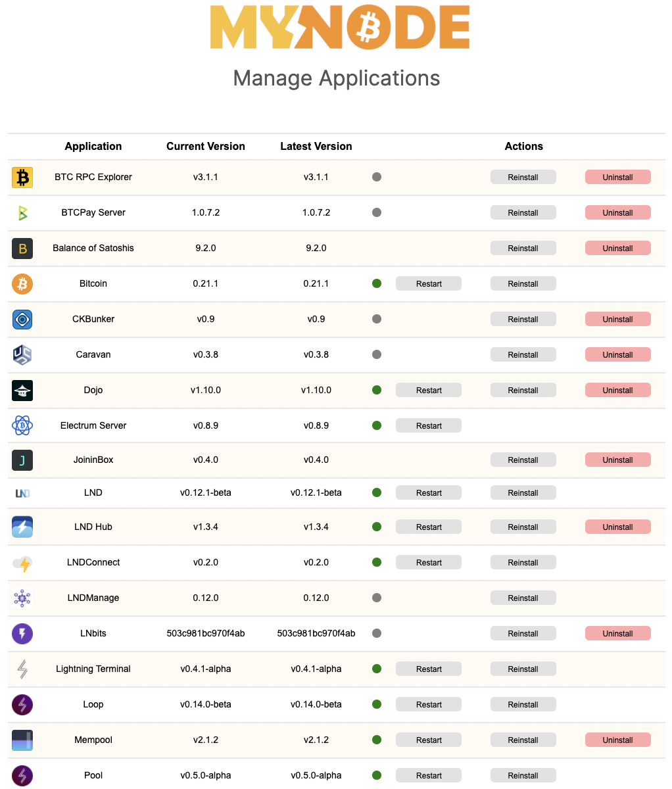This screenshot has height=789, width=672.
Task: Click the CKBunker app icon
Action: 22,320
